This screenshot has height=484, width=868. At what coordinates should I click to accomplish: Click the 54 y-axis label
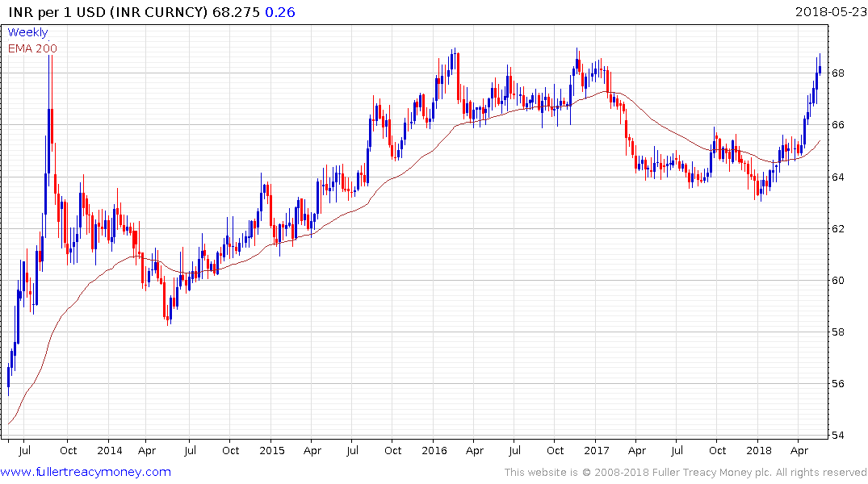837,436
